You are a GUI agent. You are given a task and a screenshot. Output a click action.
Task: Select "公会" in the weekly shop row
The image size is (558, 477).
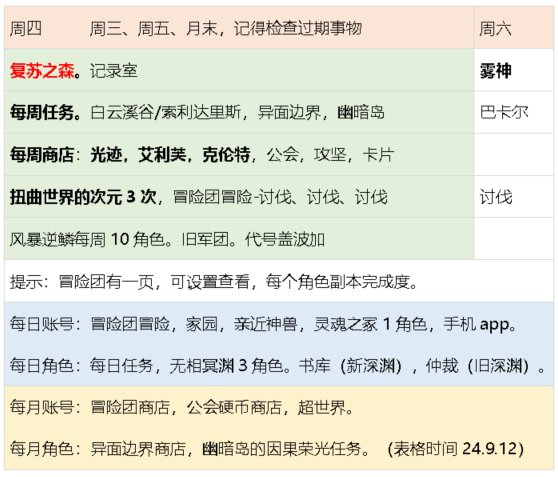[x=283, y=155]
